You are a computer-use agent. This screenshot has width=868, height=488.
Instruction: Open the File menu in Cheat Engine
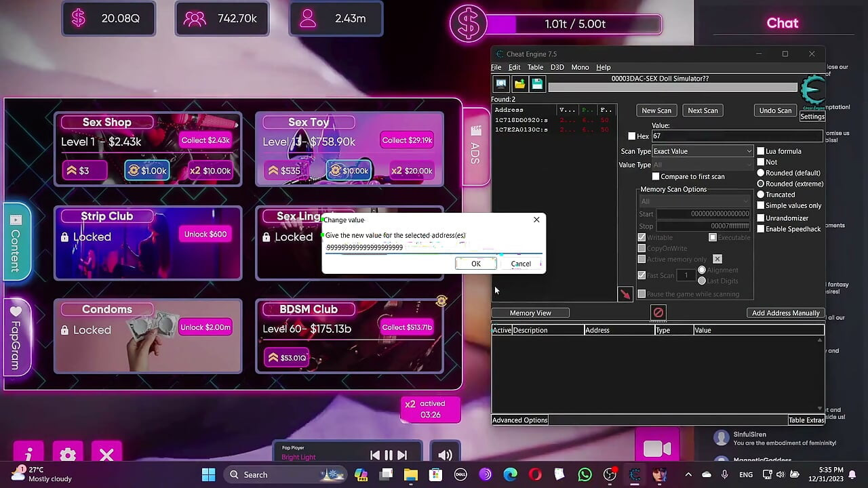click(496, 67)
